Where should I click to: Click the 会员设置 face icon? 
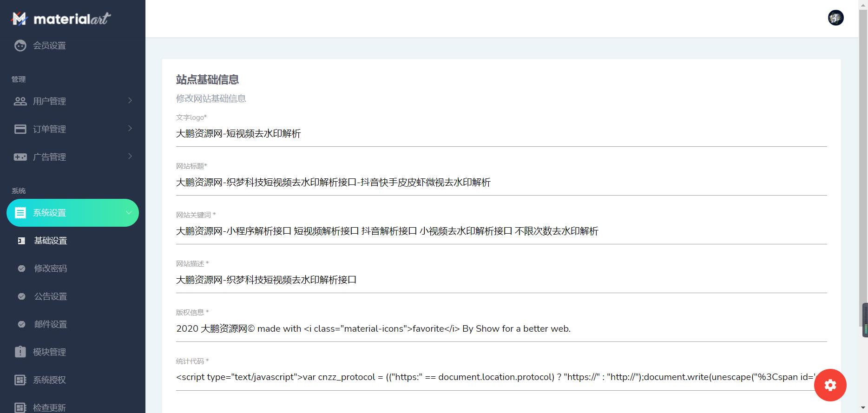coord(20,46)
